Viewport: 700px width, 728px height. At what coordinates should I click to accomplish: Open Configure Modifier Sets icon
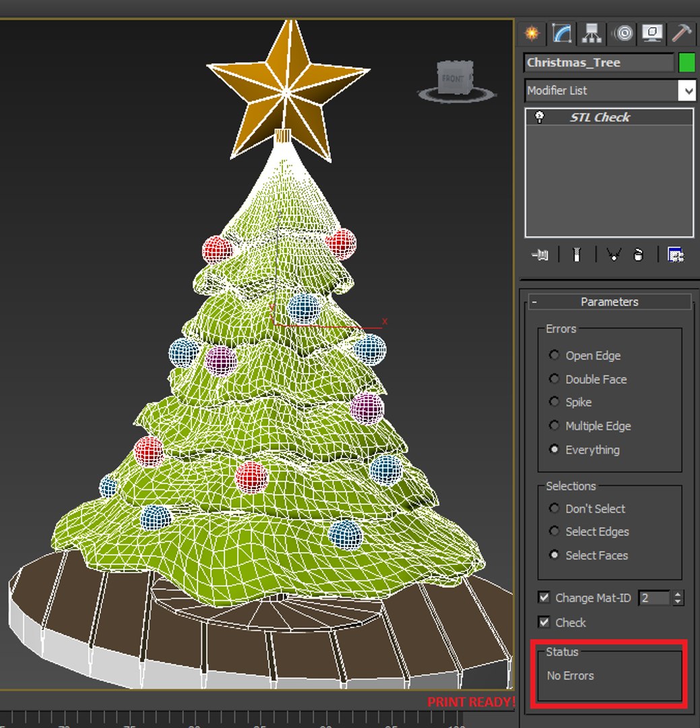pos(675,254)
